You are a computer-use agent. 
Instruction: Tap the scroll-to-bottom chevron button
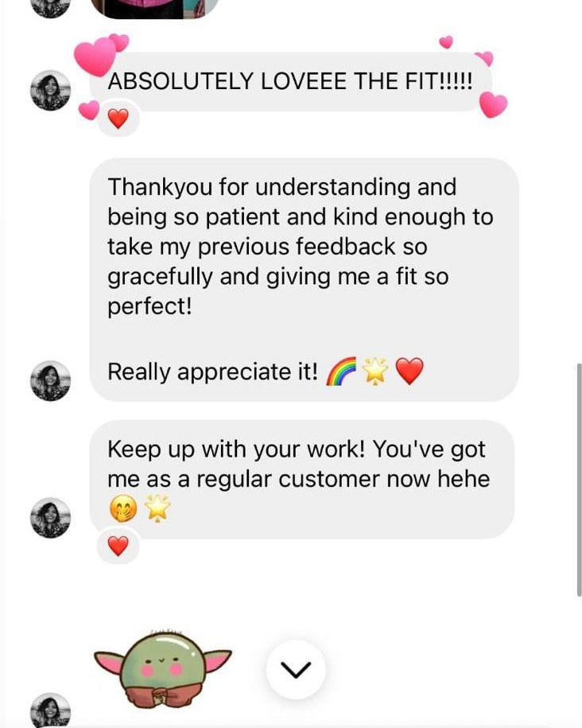tap(296, 669)
